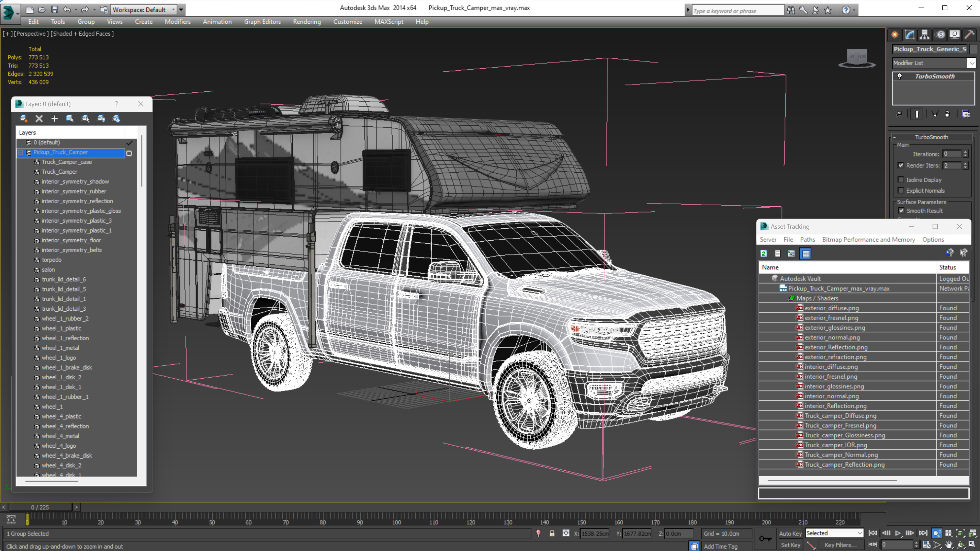The height and width of the screenshot is (551, 980).
Task: Open the Rendering menu
Action: pos(306,22)
